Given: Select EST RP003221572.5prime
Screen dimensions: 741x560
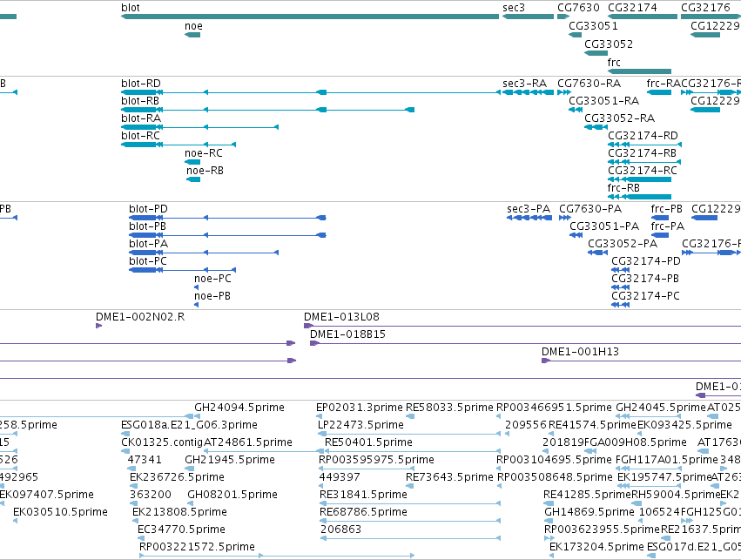Looking at the screenshot, I should [277, 556].
